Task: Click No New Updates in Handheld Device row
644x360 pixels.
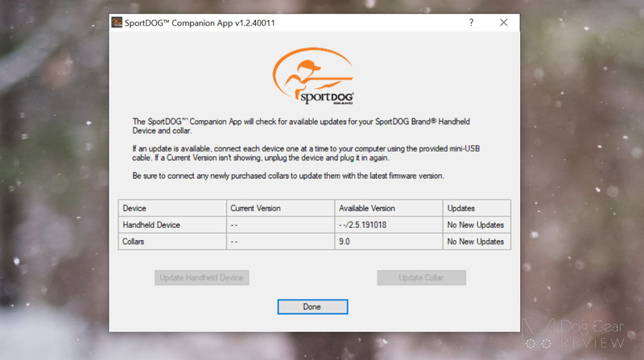Action: point(477,225)
